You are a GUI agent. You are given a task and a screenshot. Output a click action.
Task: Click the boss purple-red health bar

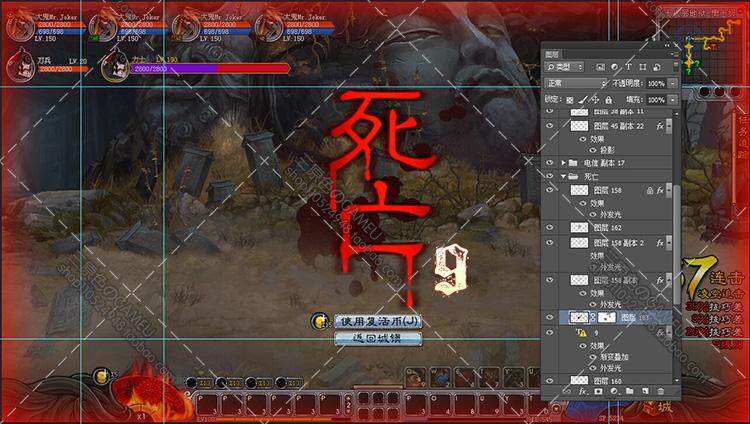pyautogui.click(x=210, y=69)
